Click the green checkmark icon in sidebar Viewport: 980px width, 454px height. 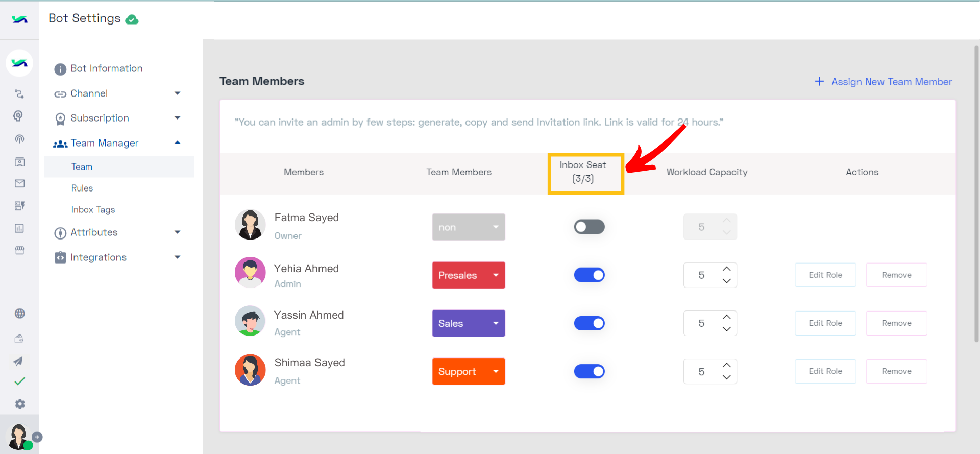coord(20,381)
